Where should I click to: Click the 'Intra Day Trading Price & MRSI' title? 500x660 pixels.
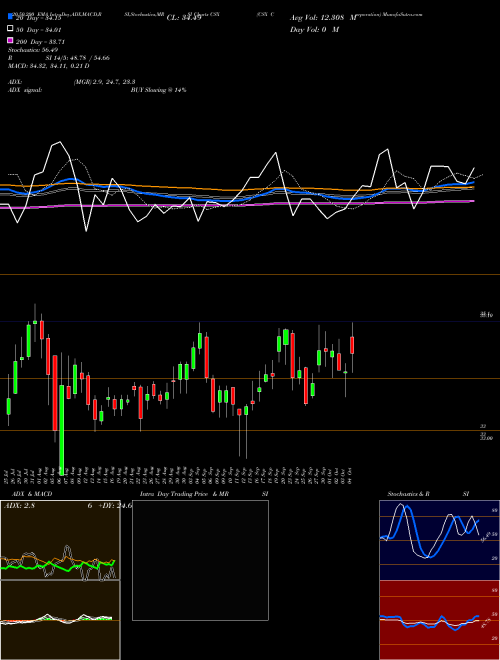coord(204,494)
